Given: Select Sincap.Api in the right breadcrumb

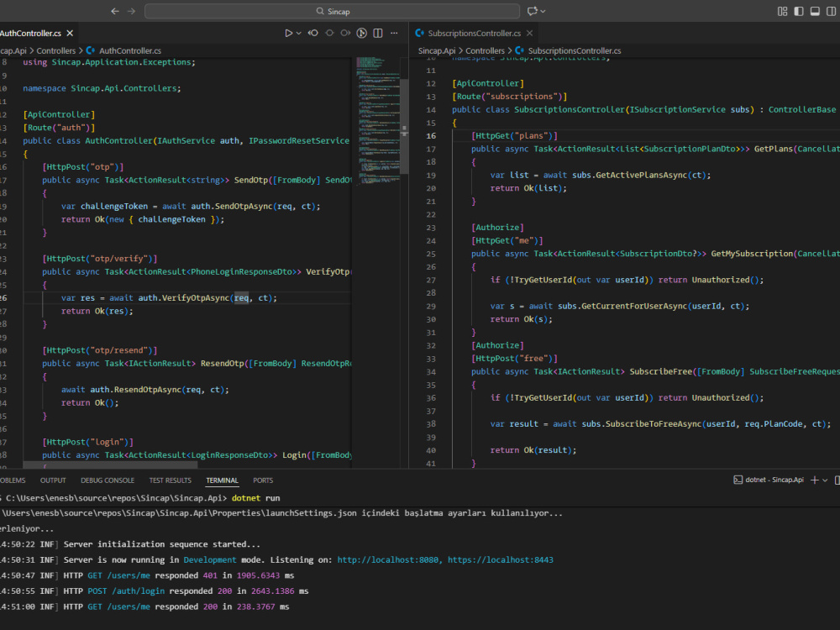Looking at the screenshot, I should 437,51.
